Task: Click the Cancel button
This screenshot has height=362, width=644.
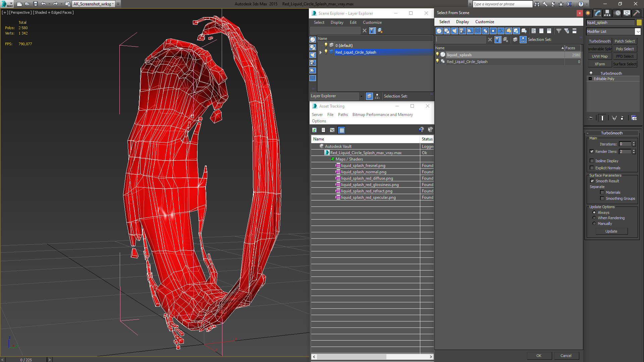Action: click(566, 356)
